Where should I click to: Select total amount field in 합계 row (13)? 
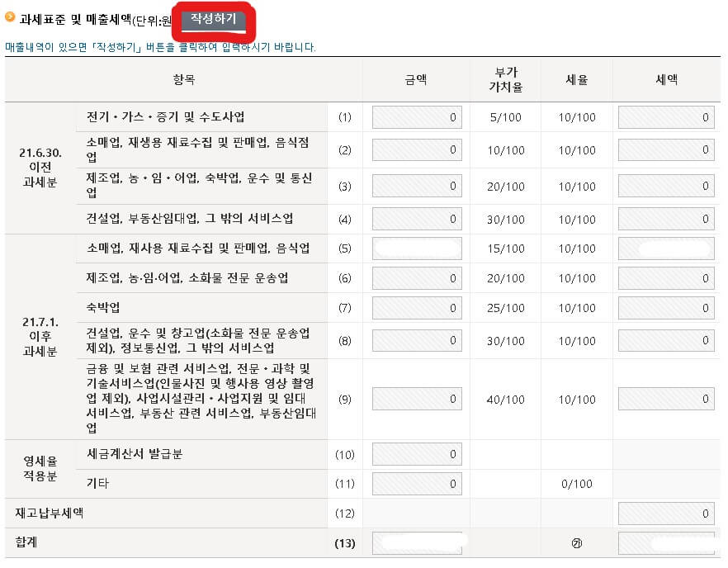(x=417, y=543)
